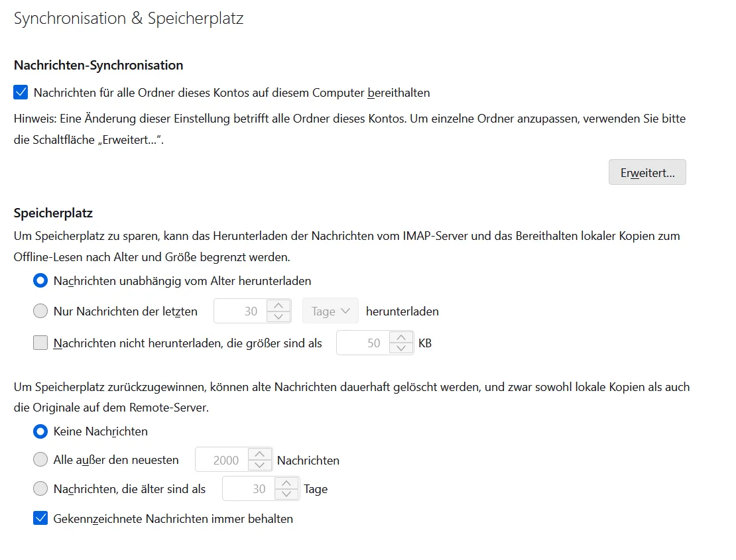Screen dimensions: 736x560
Task: Enable the size limit checkbox for downloads
Action: pos(40,343)
